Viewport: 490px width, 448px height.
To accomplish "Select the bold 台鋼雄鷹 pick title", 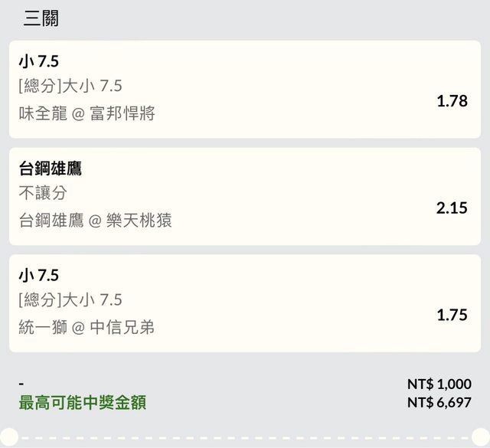I will coord(51,168).
